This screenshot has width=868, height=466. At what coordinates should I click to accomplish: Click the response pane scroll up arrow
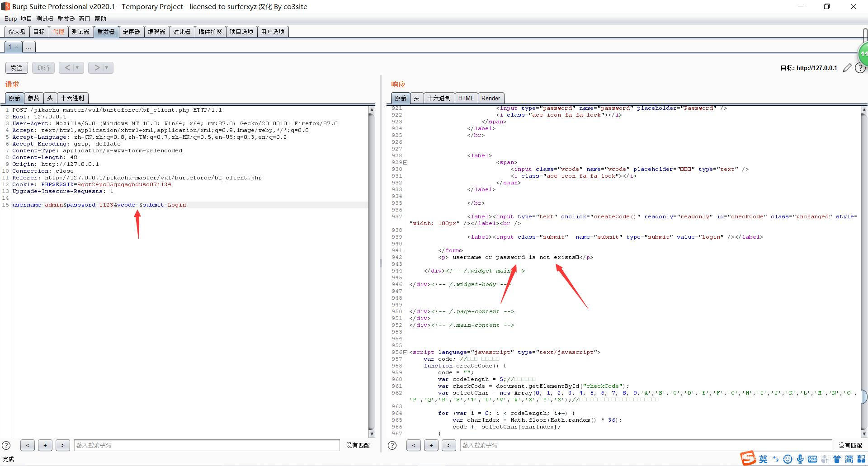[864, 110]
